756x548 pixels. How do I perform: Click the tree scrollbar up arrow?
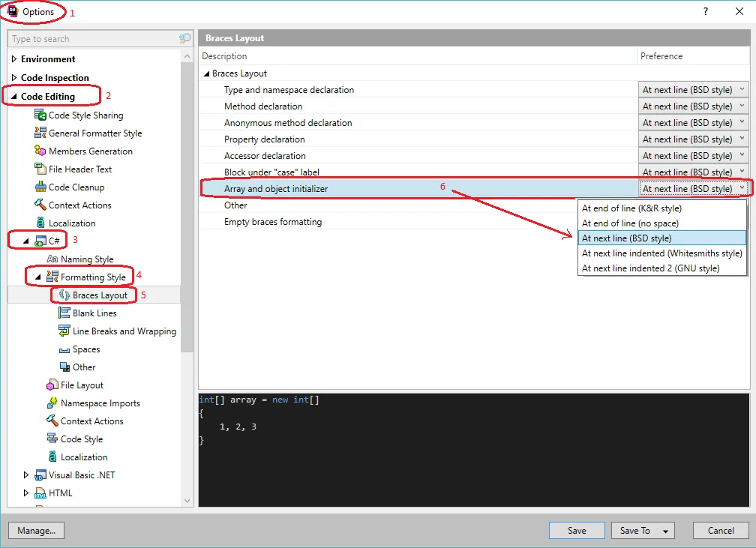[187, 57]
